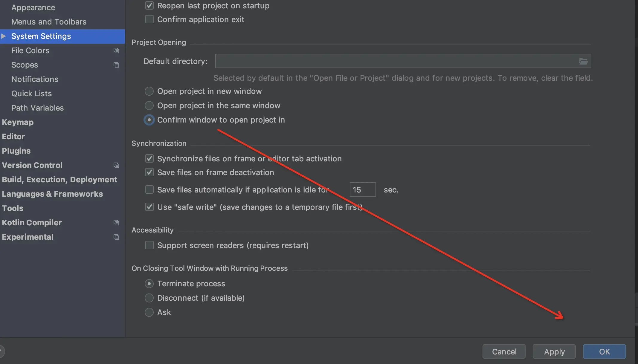Go to Notifications settings
This screenshot has width=638, height=364.
tap(35, 79)
